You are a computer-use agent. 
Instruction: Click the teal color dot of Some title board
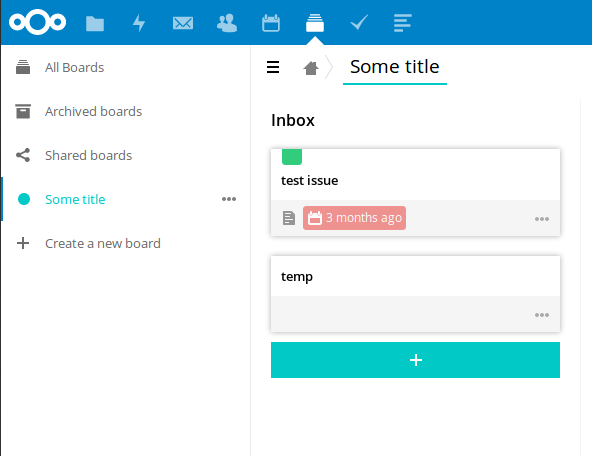coord(24,199)
